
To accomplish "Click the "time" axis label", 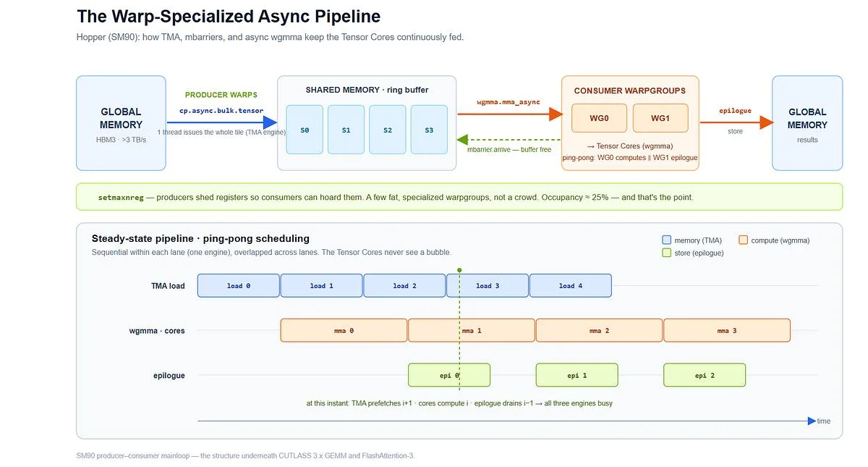I will point(824,421).
